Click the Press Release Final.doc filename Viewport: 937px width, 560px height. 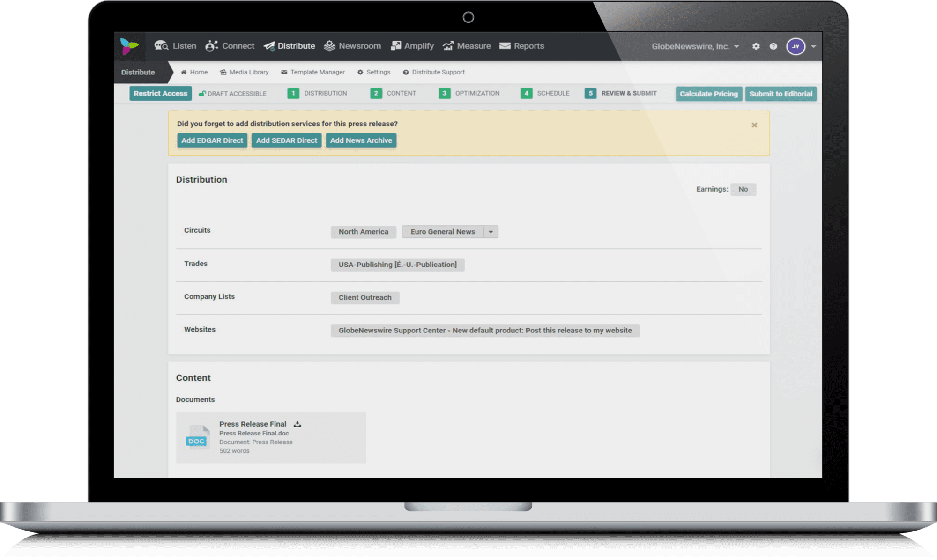point(254,434)
